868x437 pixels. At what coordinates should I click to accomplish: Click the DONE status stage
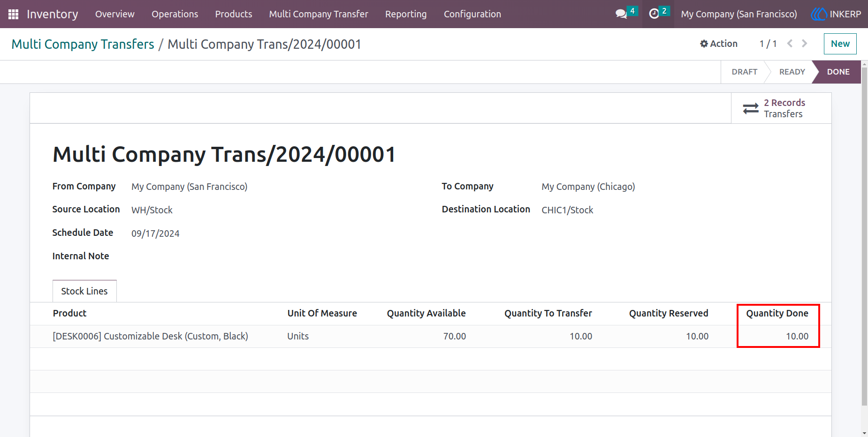pos(838,72)
